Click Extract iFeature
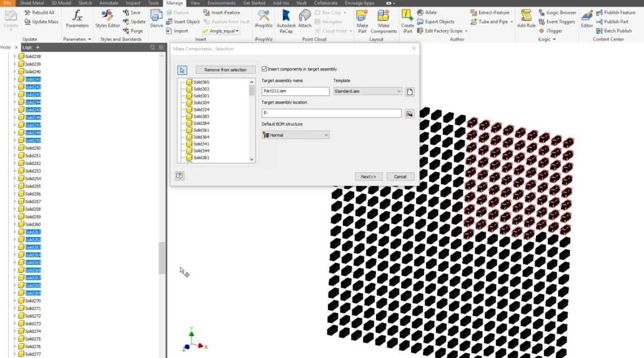The height and width of the screenshot is (358, 644). point(490,13)
